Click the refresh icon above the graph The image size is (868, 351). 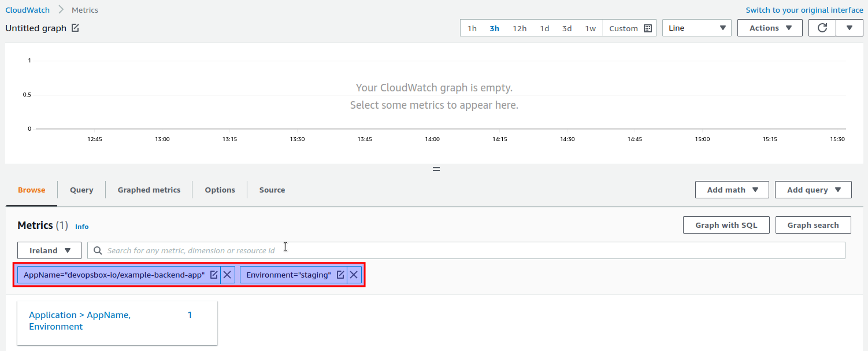(822, 27)
